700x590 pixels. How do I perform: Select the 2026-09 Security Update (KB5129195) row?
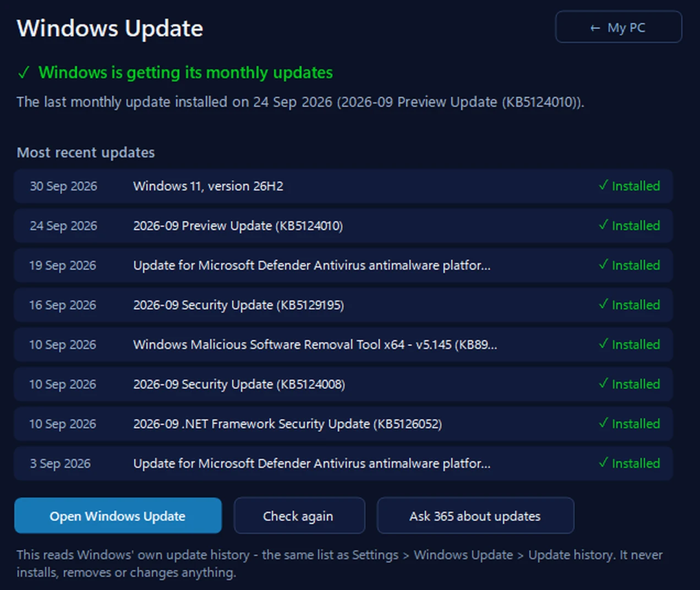coord(343,305)
